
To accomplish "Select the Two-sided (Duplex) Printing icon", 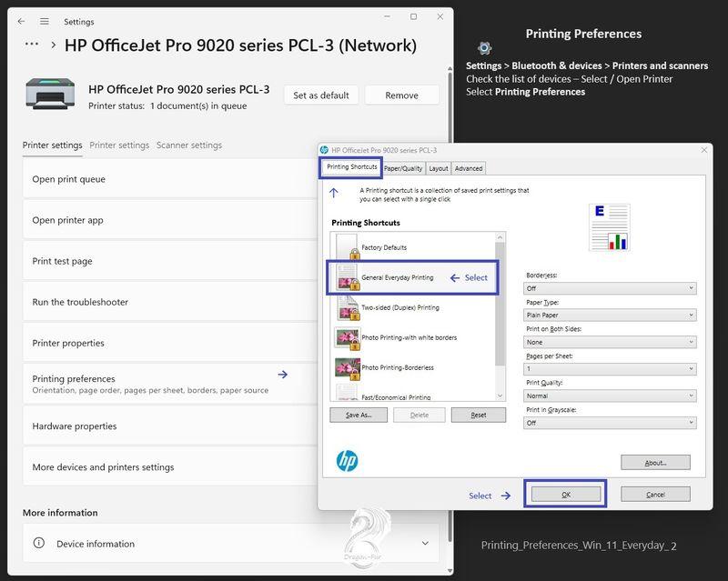I will [348, 307].
